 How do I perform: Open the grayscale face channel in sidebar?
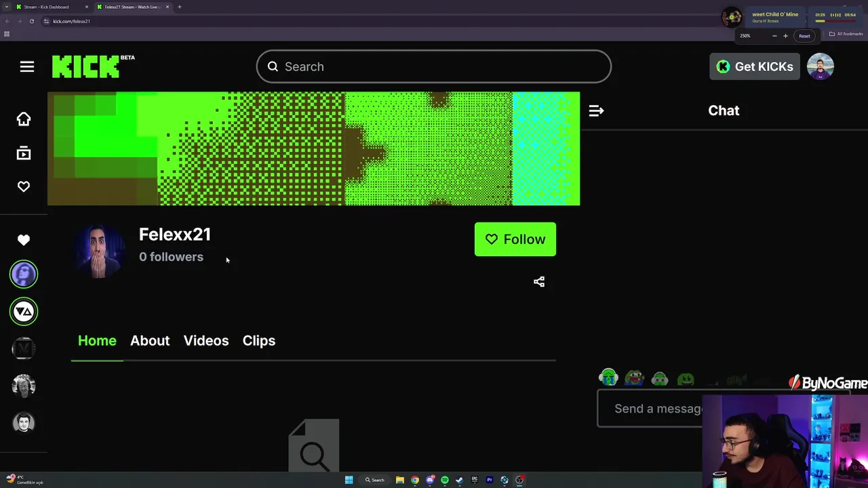(24, 386)
